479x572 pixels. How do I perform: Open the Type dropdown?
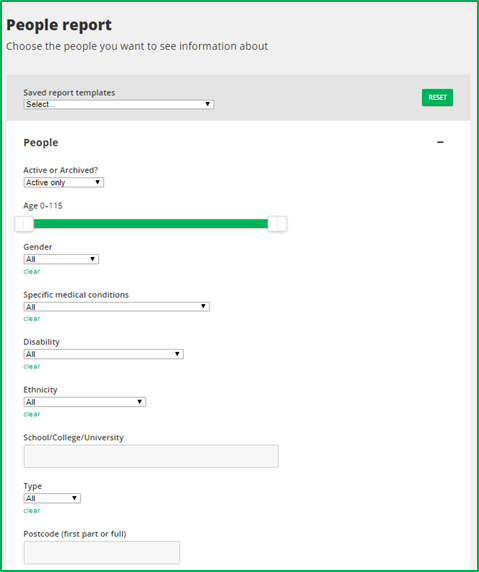(x=52, y=498)
